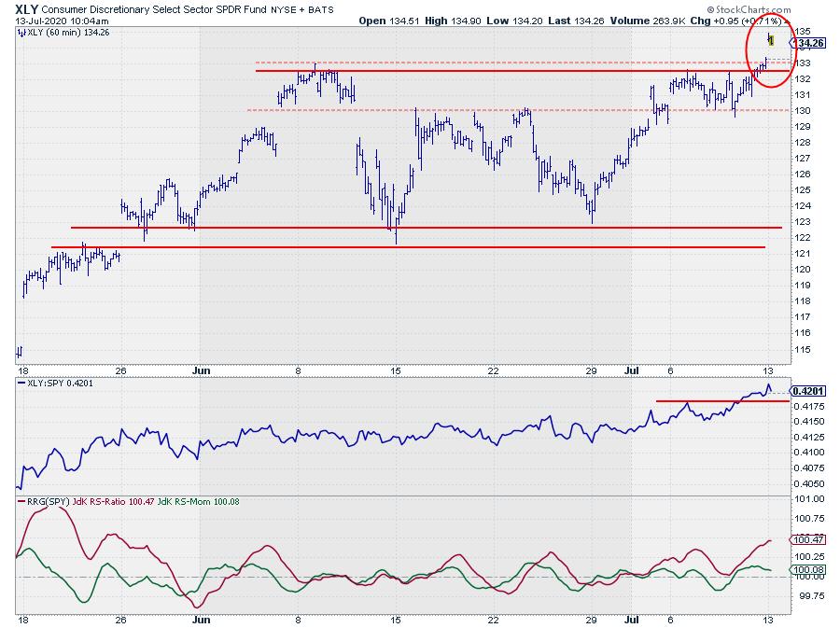Screen dimensions: 840x628
Task: Click the 100.08 RS-Mom value tag
Action: 808,569
